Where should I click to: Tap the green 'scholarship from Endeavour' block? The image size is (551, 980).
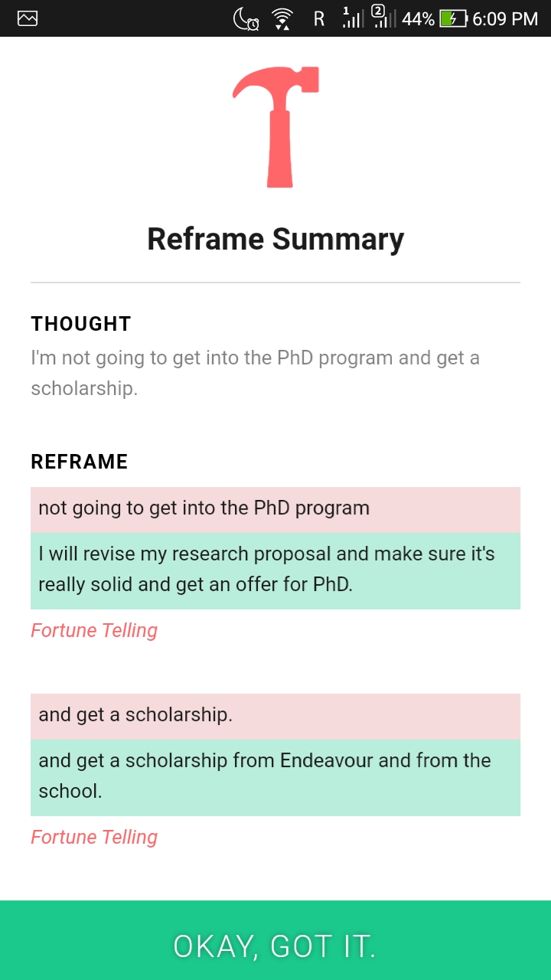point(275,776)
